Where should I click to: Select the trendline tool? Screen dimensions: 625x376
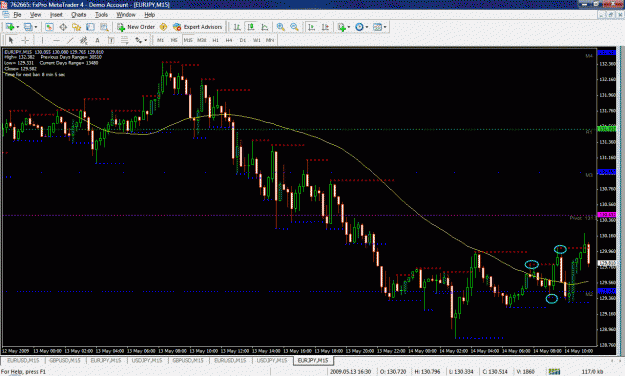70,40
